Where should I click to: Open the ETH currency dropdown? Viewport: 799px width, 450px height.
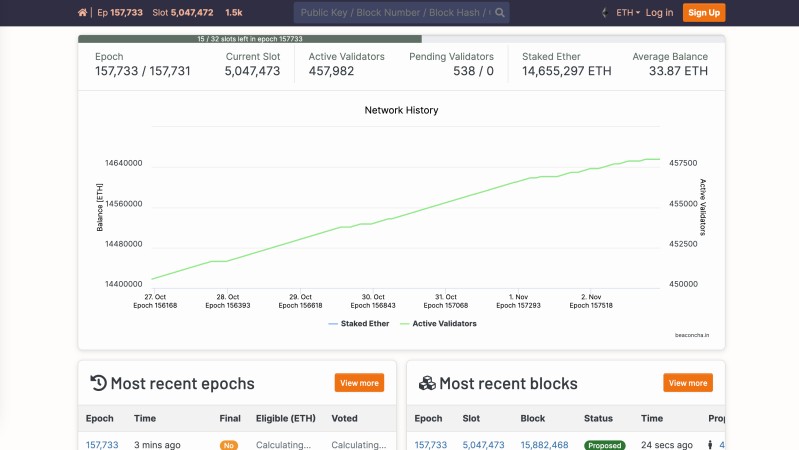(x=627, y=13)
